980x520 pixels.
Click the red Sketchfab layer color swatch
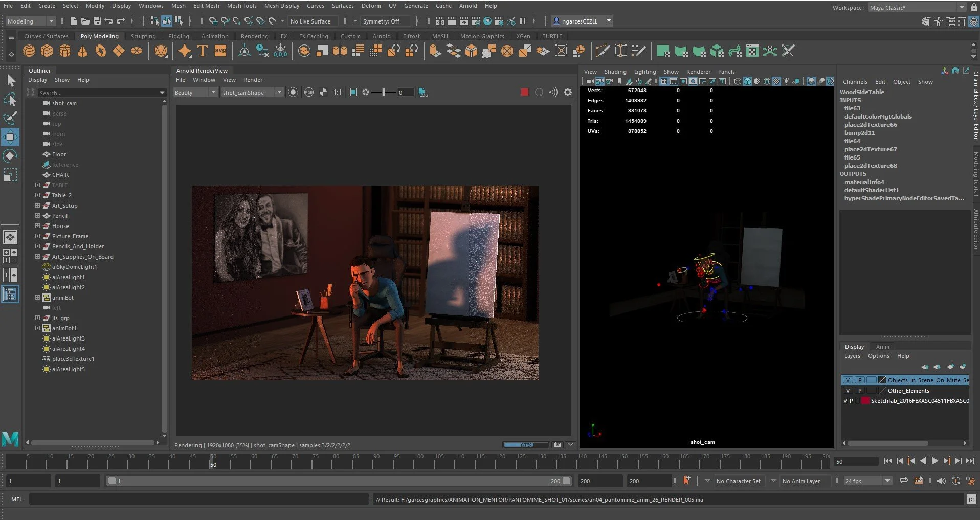click(865, 401)
